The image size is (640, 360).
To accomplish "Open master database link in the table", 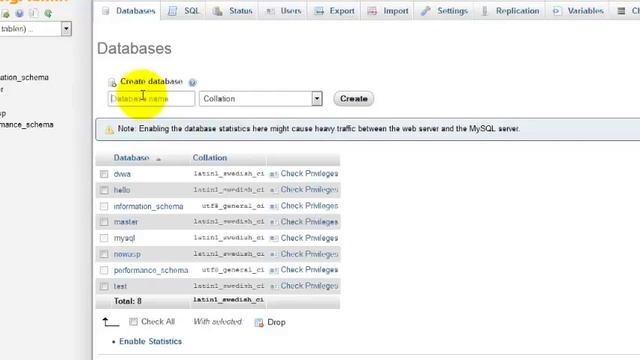I will [126, 222].
